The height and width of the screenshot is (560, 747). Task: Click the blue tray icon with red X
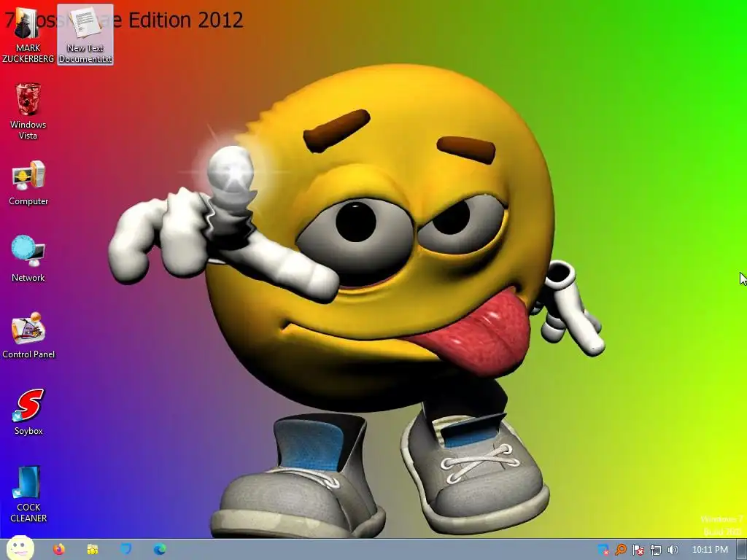coord(603,550)
